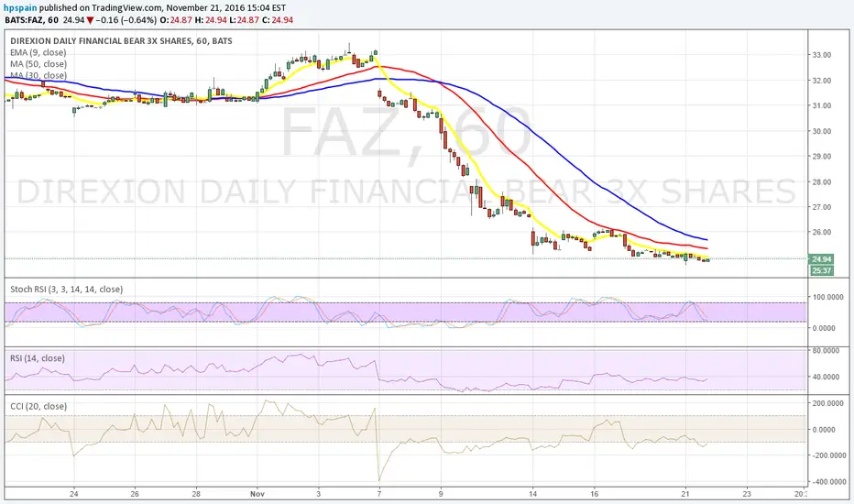Click the -400.0000 CCI scale label
Viewport: 854px width, 504px height.
click(827, 482)
